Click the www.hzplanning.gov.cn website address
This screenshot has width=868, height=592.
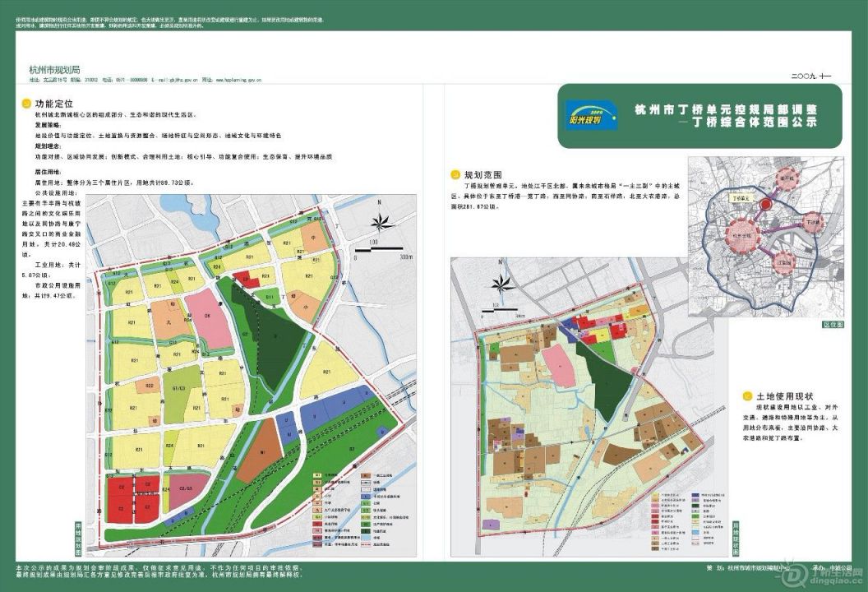[237, 81]
